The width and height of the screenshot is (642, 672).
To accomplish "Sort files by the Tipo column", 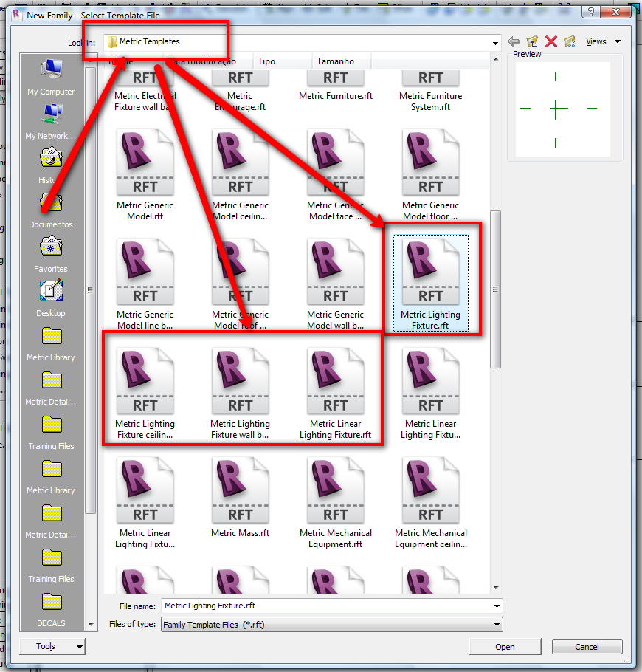I will click(282, 61).
